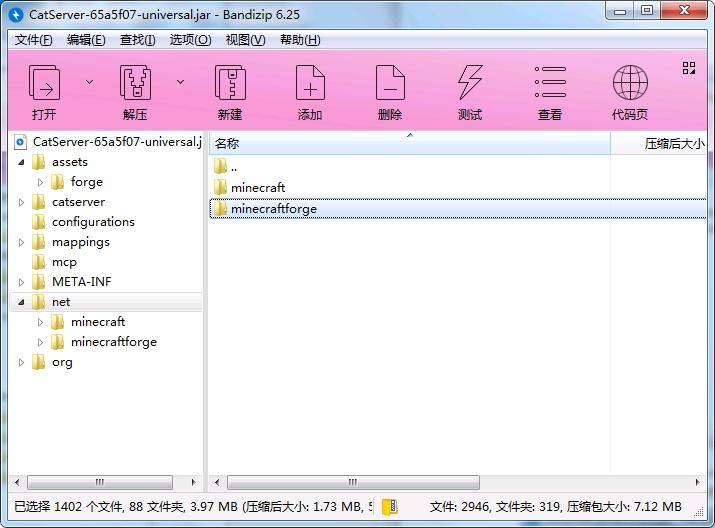Select minecraftforge subfolder in tree panel
Image resolution: width=715 pixels, height=528 pixels.
[104, 342]
